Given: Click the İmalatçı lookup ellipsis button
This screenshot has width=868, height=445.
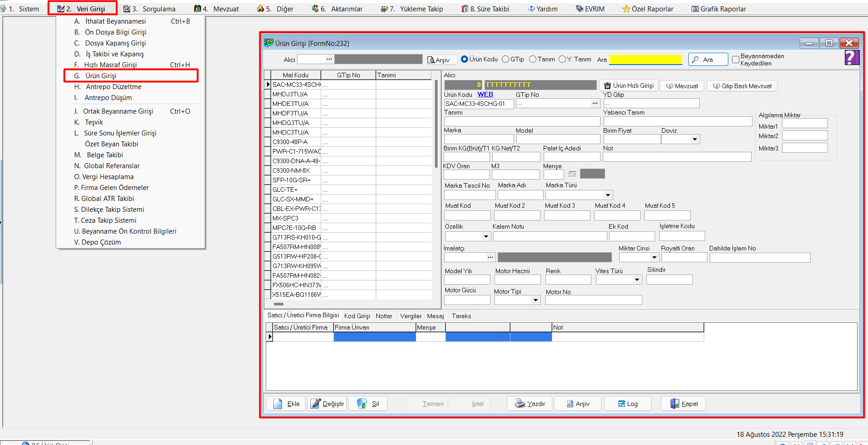Looking at the screenshot, I should [490, 257].
